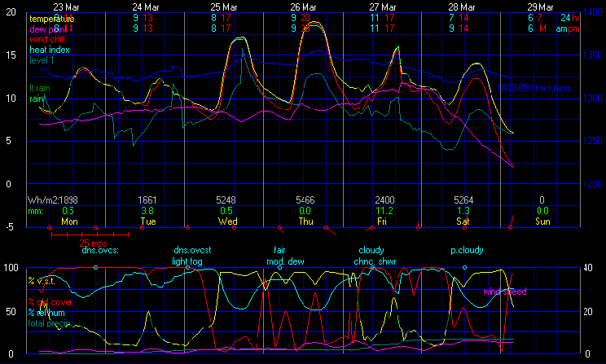Click the 'Tue' day label
Screen dimensions: 606x364
tap(148, 221)
